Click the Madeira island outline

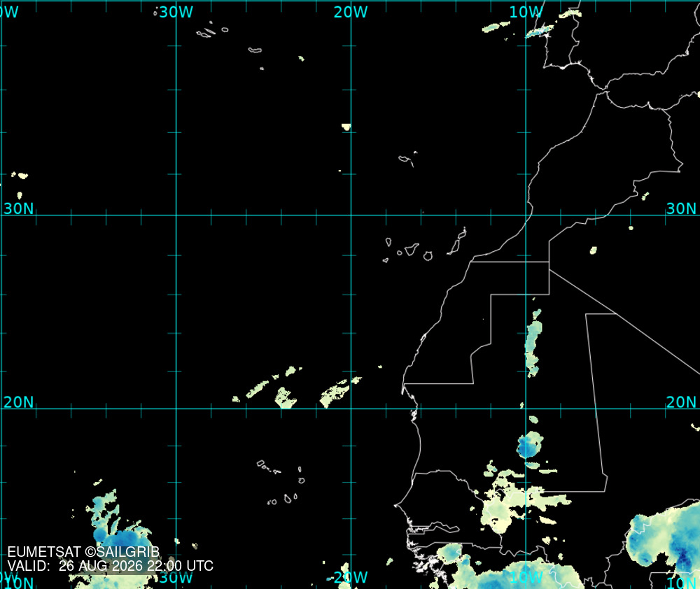(x=407, y=159)
